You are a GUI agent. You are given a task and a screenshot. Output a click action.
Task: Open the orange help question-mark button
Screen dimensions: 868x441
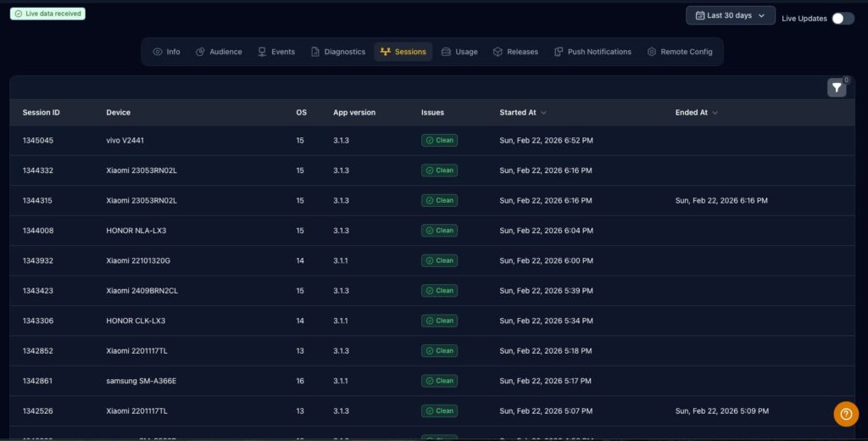click(846, 413)
